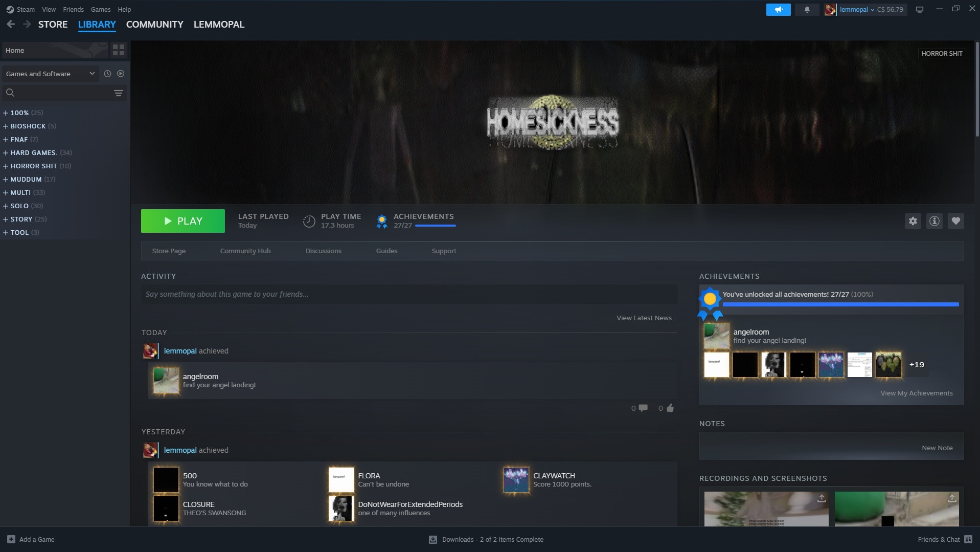Click the library Home button
The width and height of the screenshot is (980, 552).
coord(55,50)
